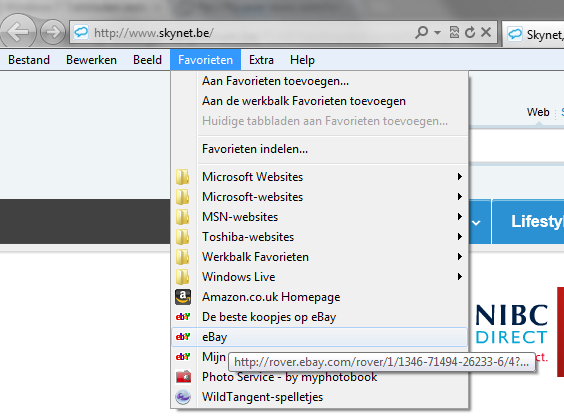The width and height of the screenshot is (564, 419).
Task: Open De beste koopjes op eBay favorite
Action: coord(319,317)
